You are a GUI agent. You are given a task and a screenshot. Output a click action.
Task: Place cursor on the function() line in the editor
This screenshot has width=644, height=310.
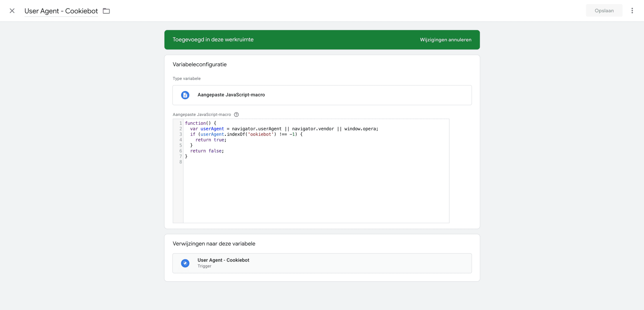tap(201, 123)
